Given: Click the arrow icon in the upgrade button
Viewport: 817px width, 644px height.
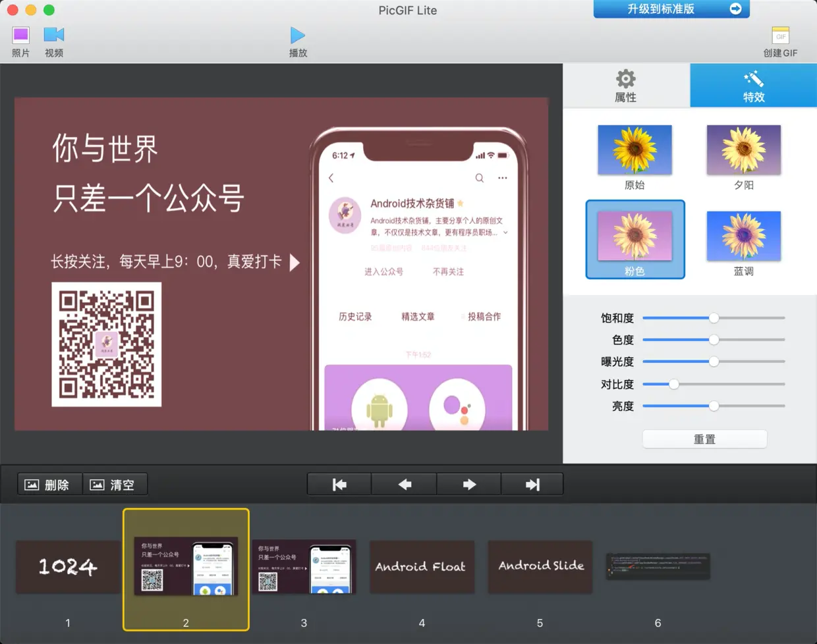Looking at the screenshot, I should point(736,9).
